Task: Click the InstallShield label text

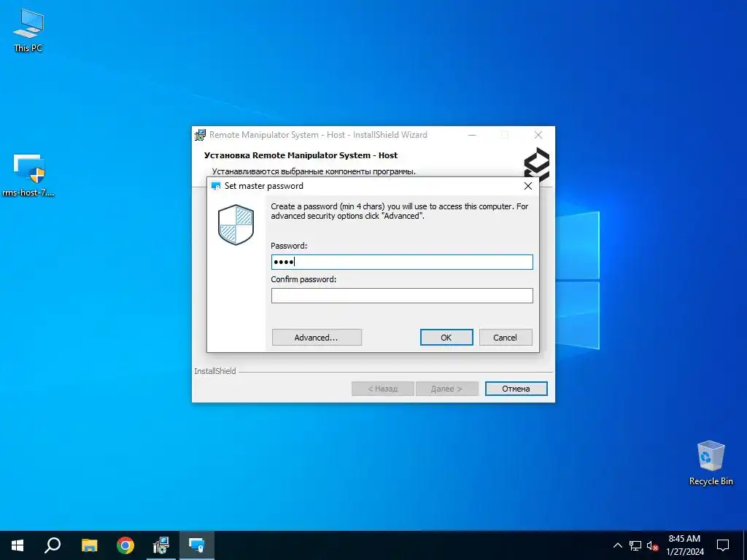Action: (x=215, y=371)
